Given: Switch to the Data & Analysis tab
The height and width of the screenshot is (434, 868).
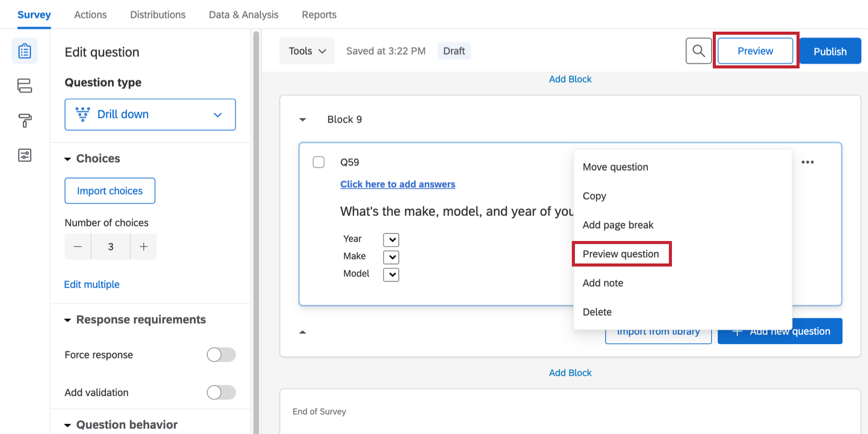Looking at the screenshot, I should point(244,15).
